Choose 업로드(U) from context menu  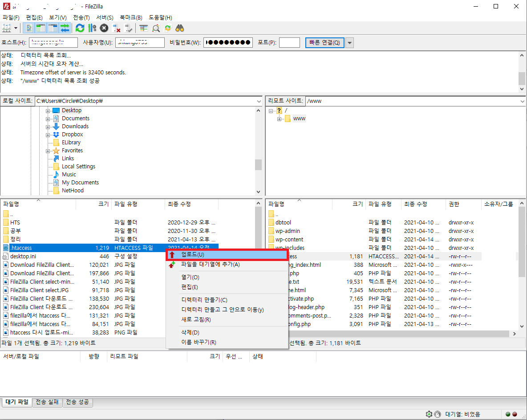[227, 255]
